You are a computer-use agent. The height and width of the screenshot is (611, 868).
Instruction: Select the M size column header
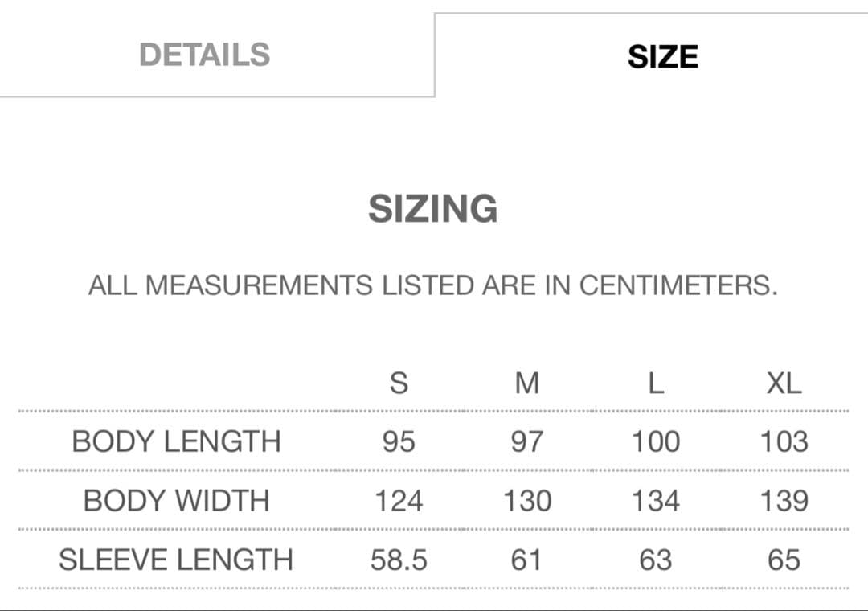(527, 383)
